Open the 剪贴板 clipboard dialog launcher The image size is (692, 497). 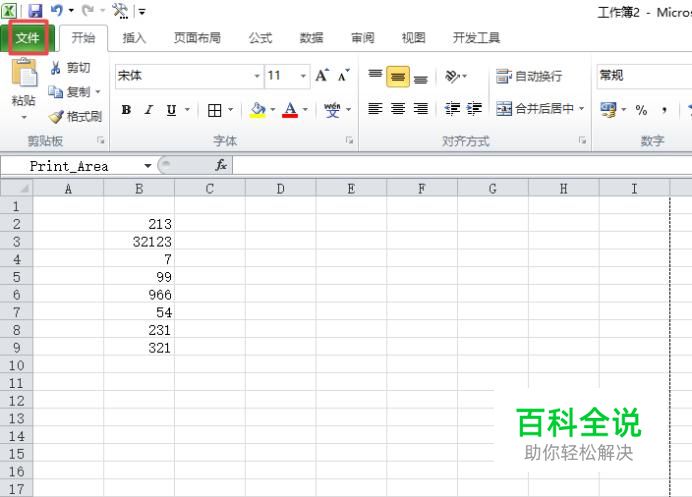(x=101, y=140)
